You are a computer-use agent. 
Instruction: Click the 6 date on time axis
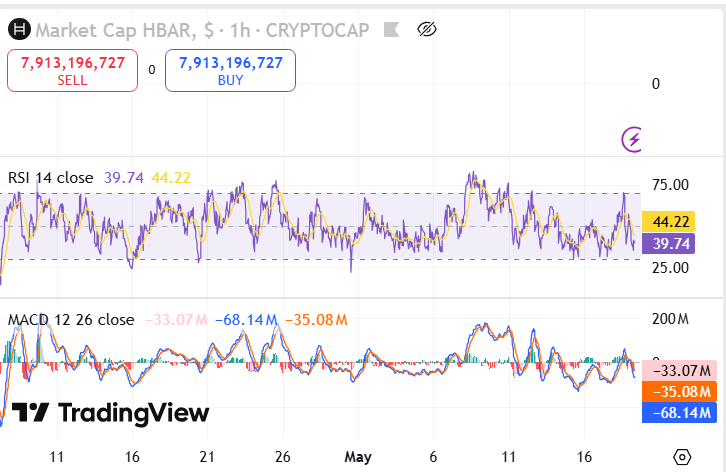click(433, 457)
